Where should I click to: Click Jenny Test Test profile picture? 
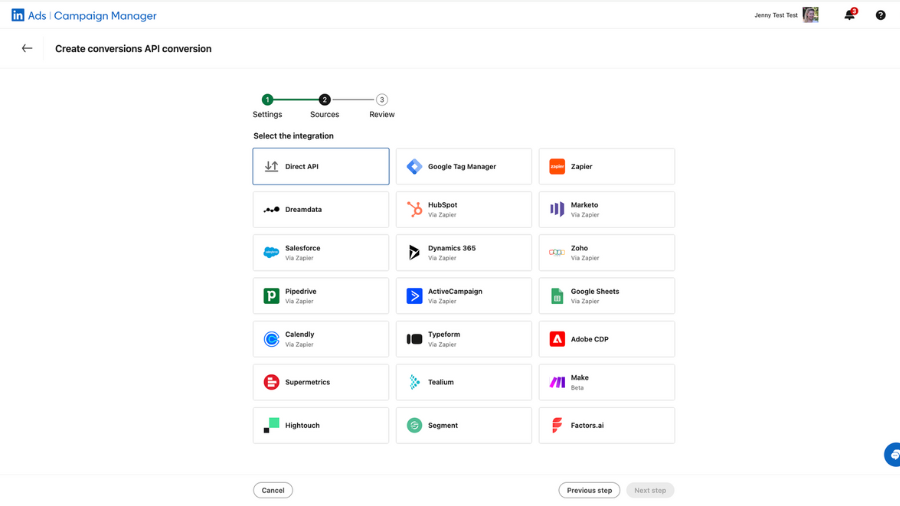810,15
